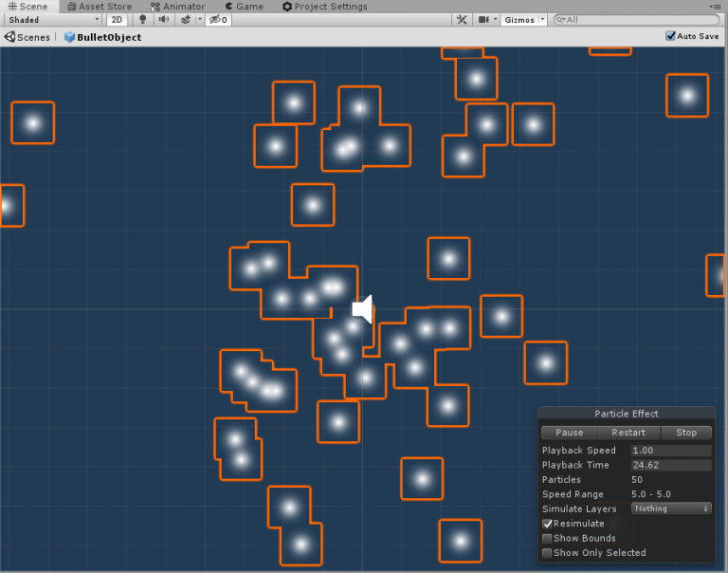The image size is (728, 573).
Task: Switch to the Animator tab
Action: pyautogui.click(x=178, y=7)
